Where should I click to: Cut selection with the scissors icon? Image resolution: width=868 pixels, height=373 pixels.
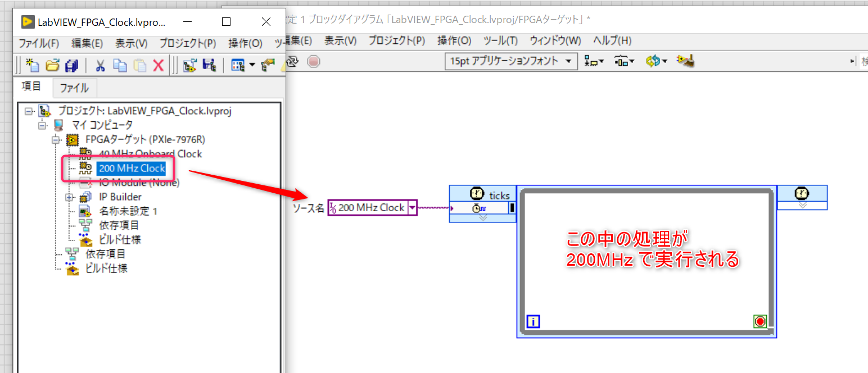click(x=101, y=65)
